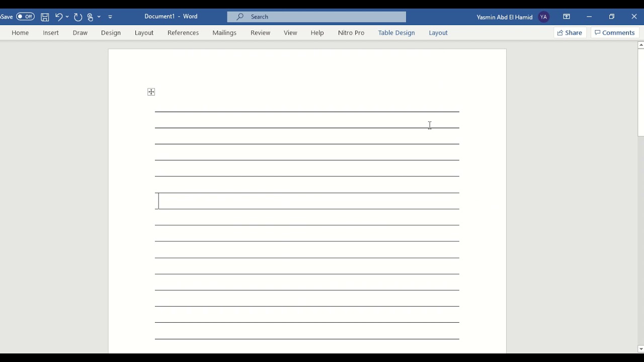Click the vertical scrollbar thumb
Viewport: 644px width, 362px height.
click(640, 93)
